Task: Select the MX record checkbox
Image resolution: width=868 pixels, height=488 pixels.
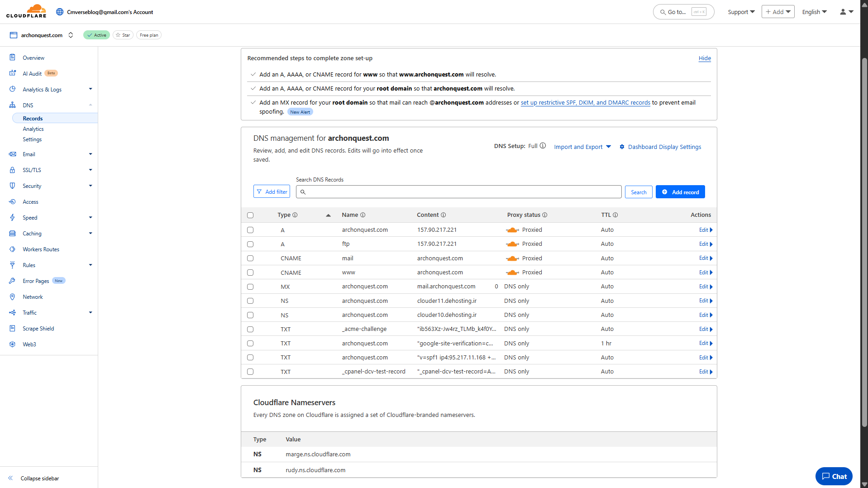Action: pyautogui.click(x=250, y=287)
